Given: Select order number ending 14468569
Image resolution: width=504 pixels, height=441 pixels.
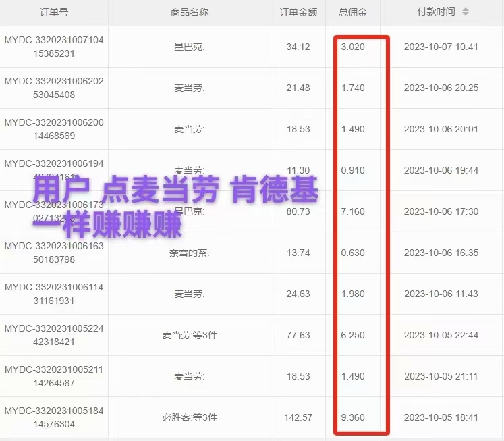Looking at the screenshot, I should [x=54, y=129].
